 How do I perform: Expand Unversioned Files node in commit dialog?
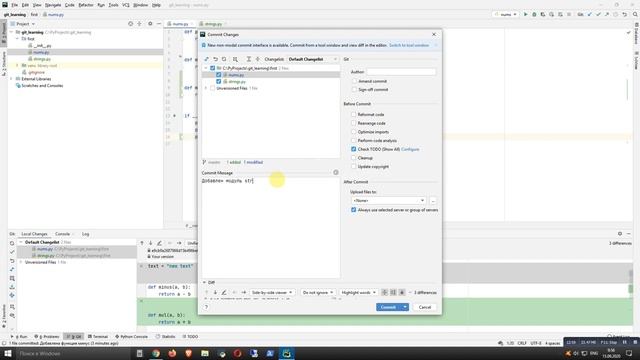point(206,88)
